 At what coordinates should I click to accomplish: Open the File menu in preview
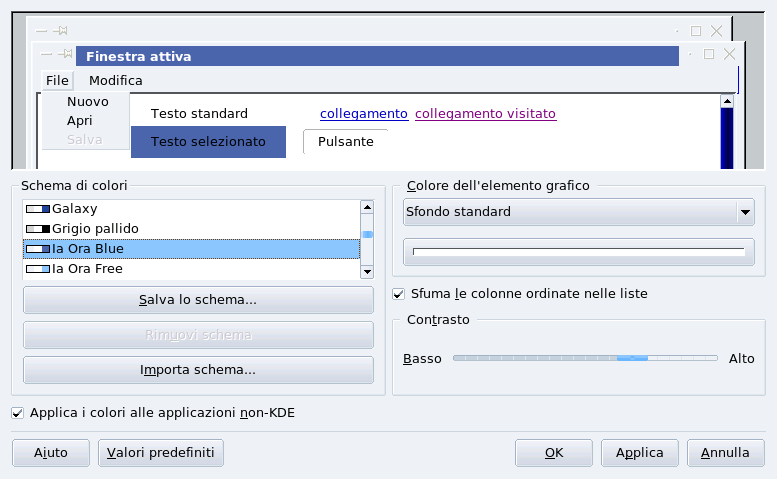coord(57,80)
